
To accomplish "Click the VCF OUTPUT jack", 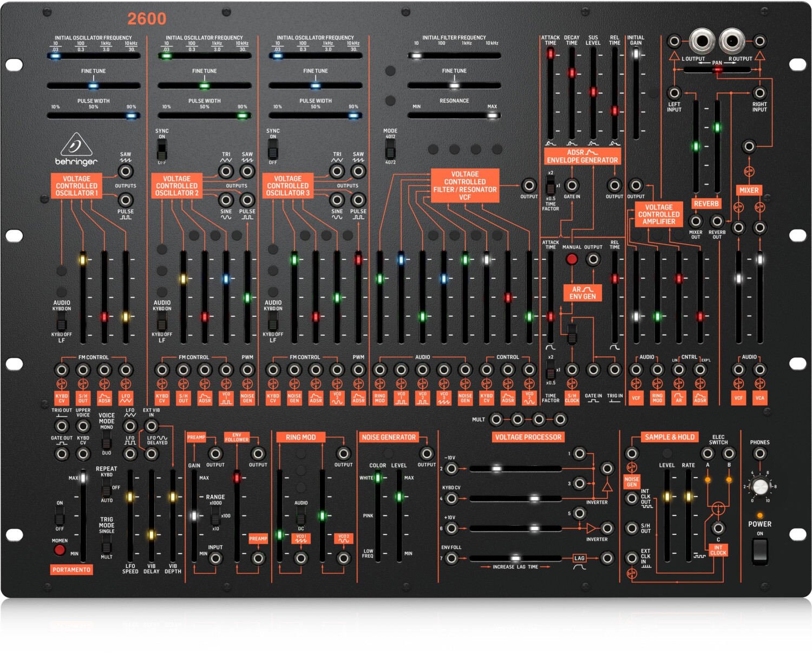I will (529, 185).
